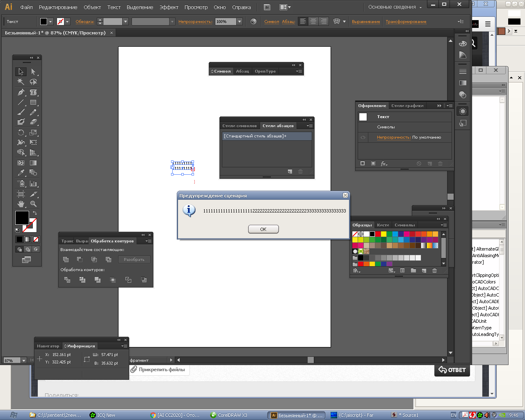Select the Magic Wand tool
Viewport: 525px width, 420px height.
[21, 82]
